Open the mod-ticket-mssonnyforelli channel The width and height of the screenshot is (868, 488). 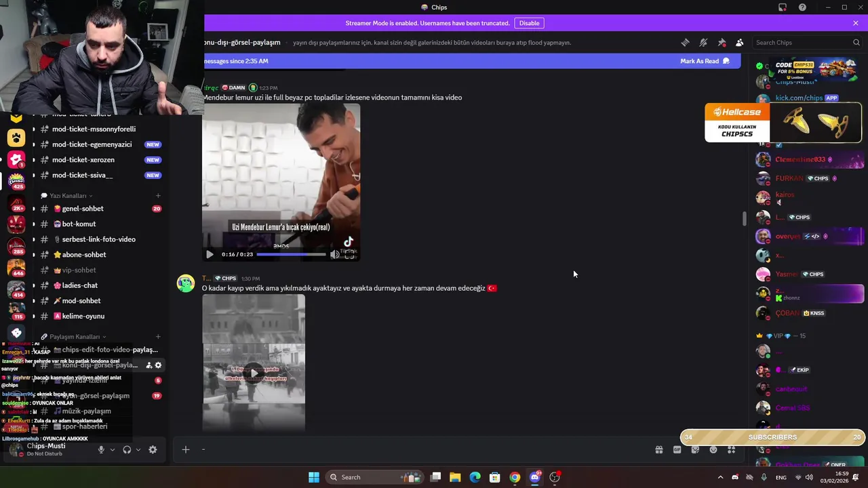tap(100, 129)
